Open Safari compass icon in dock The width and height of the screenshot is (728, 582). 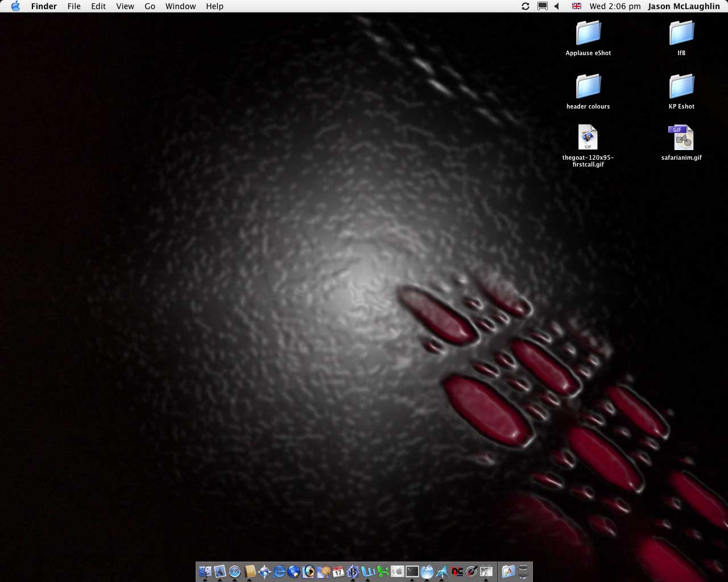coord(234,571)
